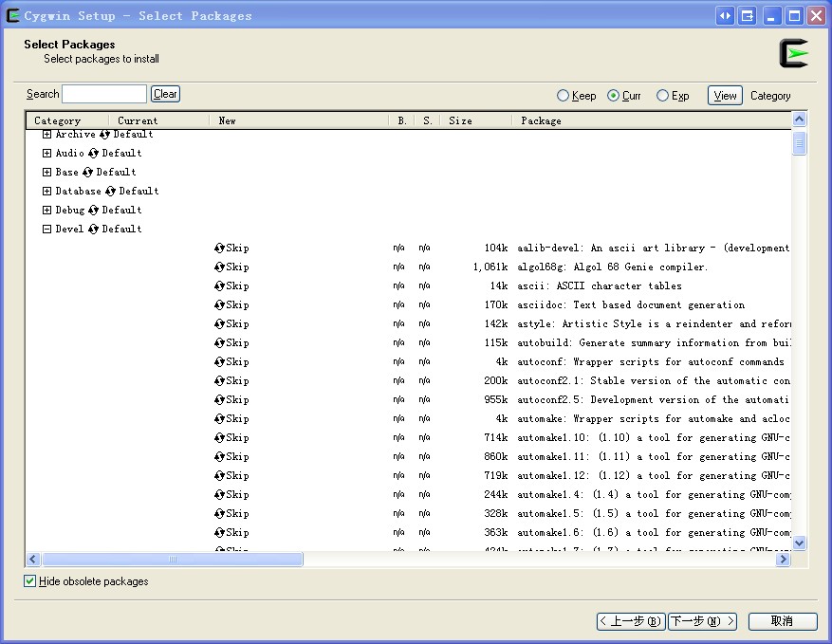Expand the Audio category
Image resolution: width=832 pixels, height=644 pixels.
[46, 153]
